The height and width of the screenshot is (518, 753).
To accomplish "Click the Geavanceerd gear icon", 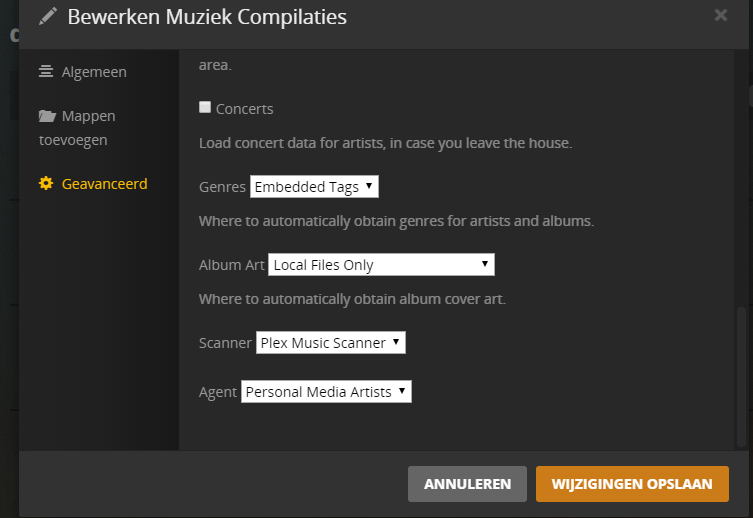I will click(x=46, y=184).
